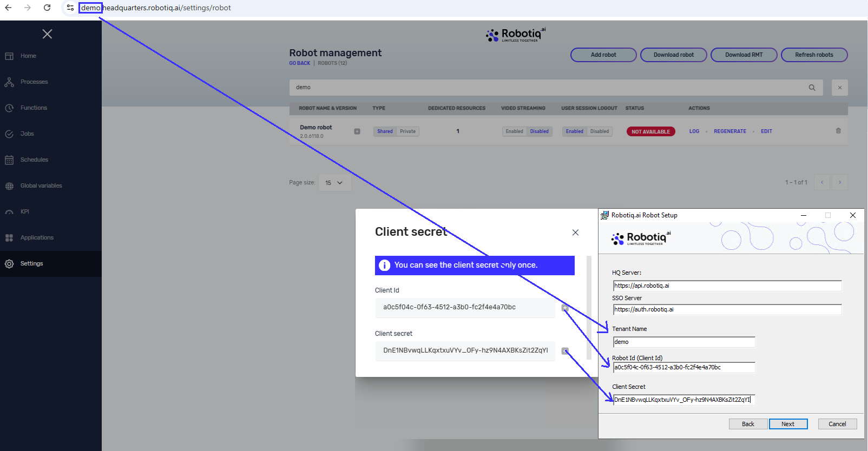Click Back in Robot Setup window

(x=748, y=424)
